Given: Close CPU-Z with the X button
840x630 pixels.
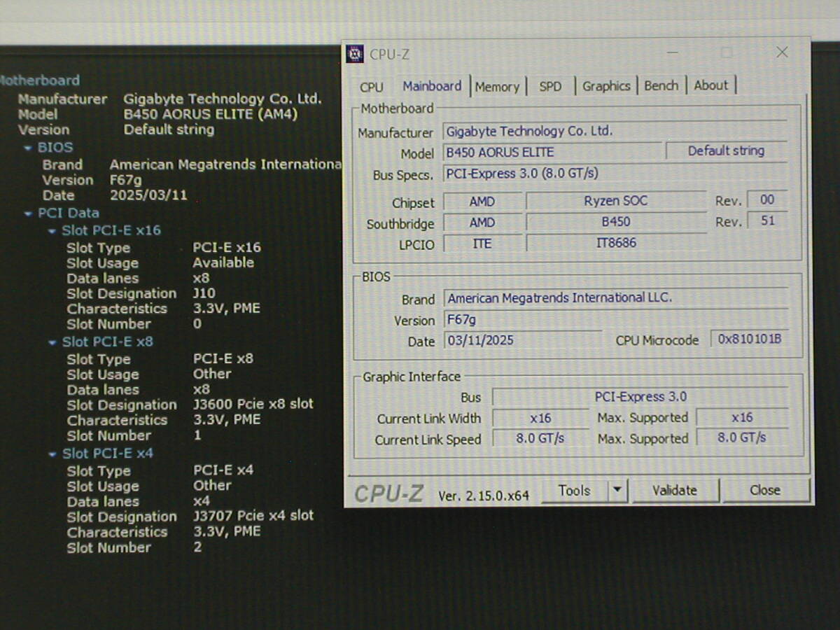Looking at the screenshot, I should [x=783, y=52].
